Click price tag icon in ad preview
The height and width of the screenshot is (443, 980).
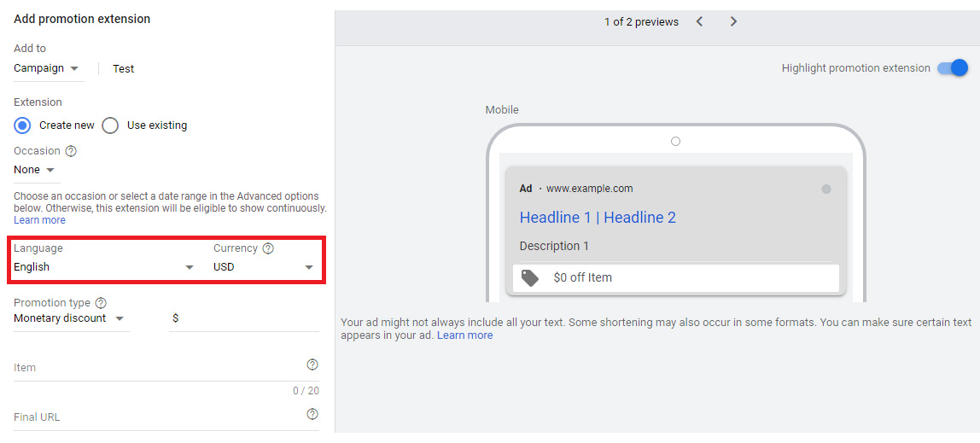pos(530,278)
